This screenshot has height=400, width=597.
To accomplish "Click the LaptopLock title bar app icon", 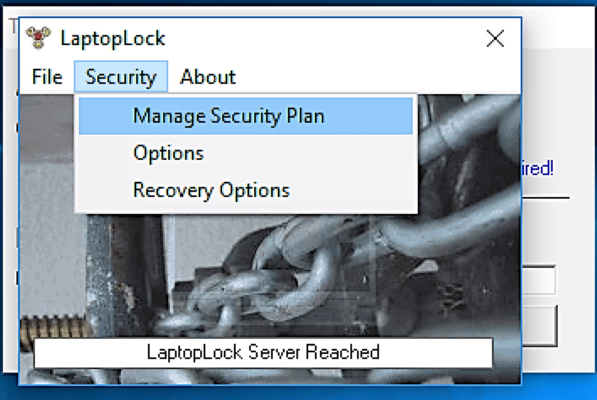I will (38, 38).
